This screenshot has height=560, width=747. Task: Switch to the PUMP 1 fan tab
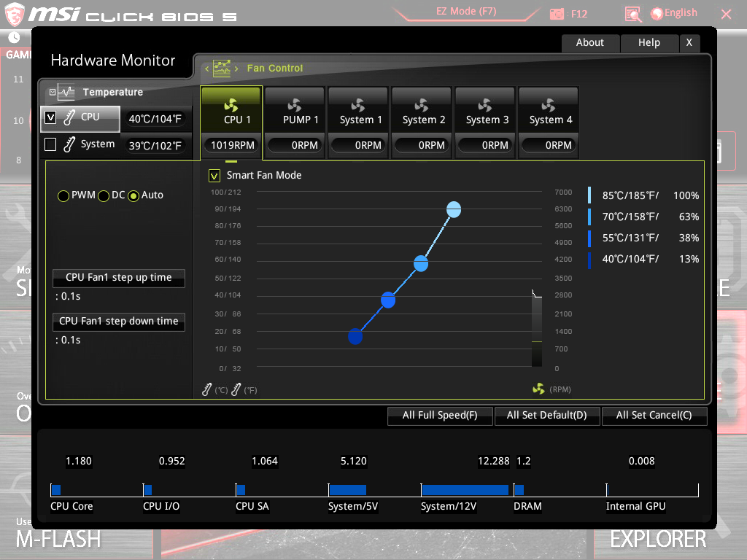(295, 122)
